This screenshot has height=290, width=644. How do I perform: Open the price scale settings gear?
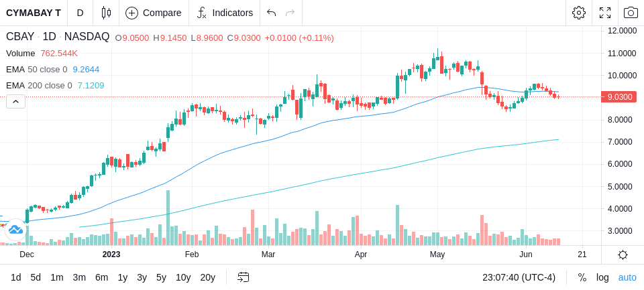click(x=623, y=255)
